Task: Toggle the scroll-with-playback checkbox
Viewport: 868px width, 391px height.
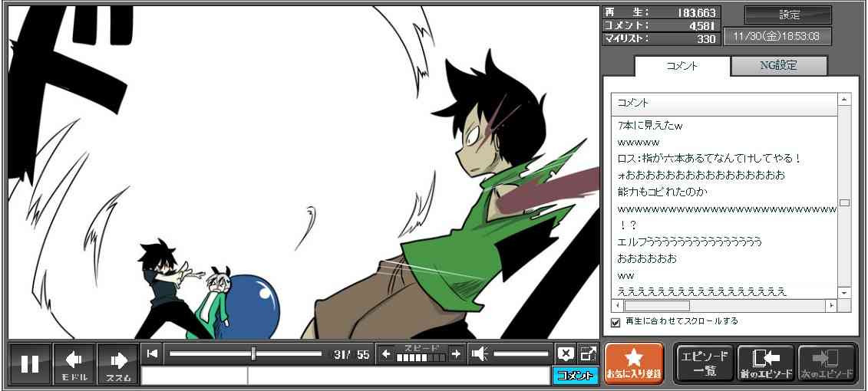Action: (615, 322)
